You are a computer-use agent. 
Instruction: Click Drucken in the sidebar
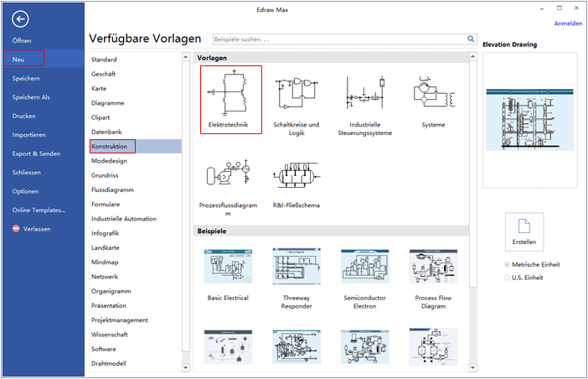coord(23,116)
